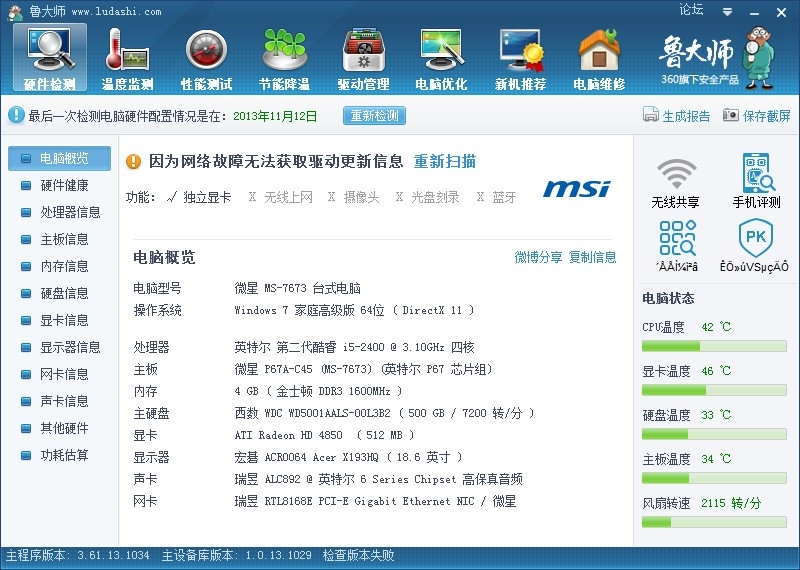Open the 节能降温 energy saving section
The image size is (800, 570).
point(284,58)
